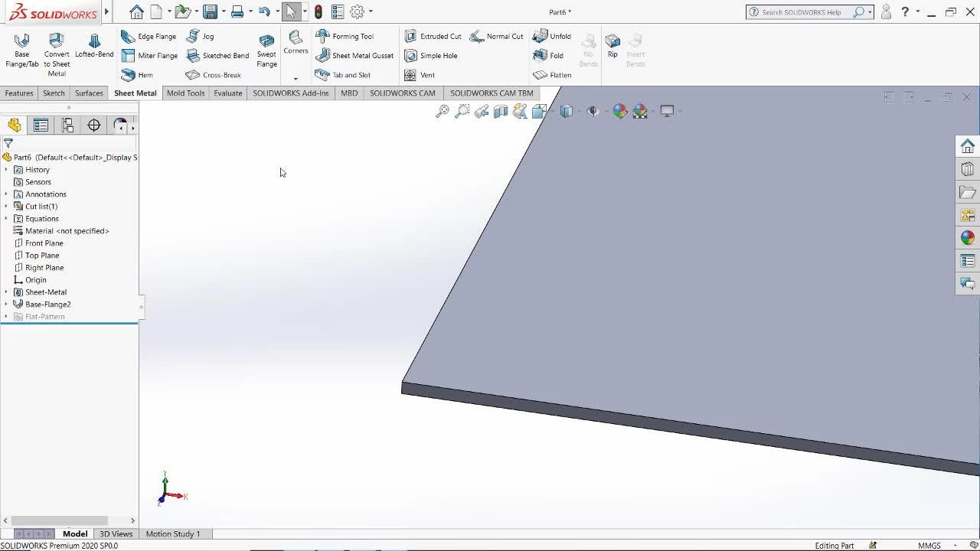The height and width of the screenshot is (551, 980).
Task: Expand the Base-Flange2 feature node
Action: [x=6, y=305]
